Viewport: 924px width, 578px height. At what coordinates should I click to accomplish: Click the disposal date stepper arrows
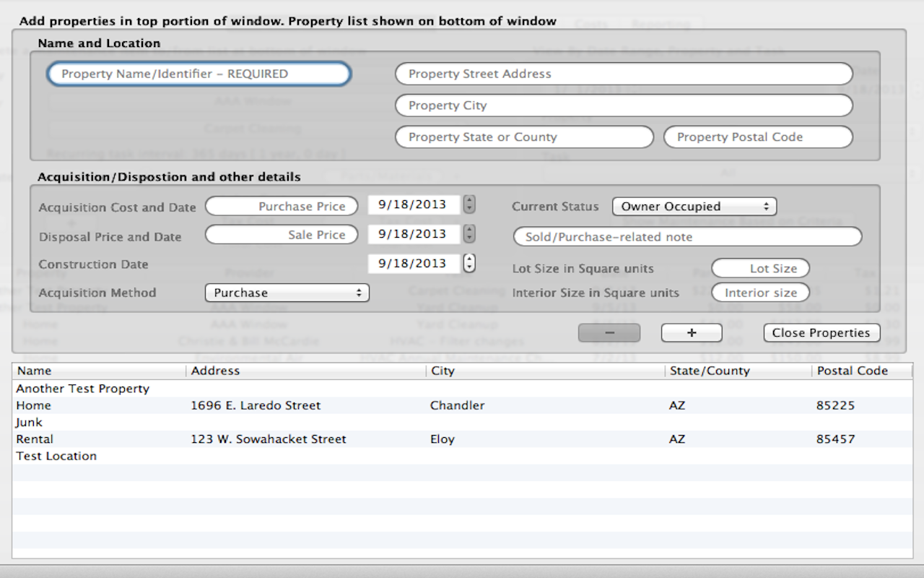point(469,234)
